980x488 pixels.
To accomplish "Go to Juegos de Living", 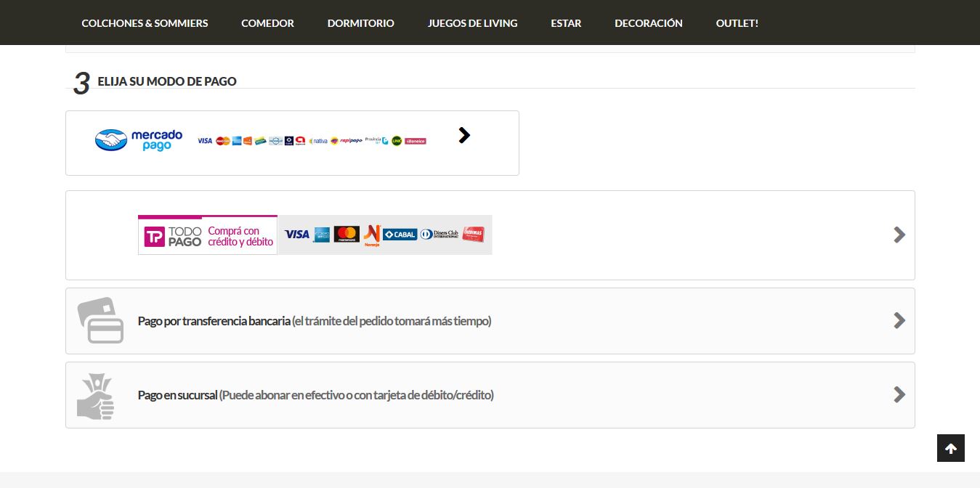I will tap(472, 23).
